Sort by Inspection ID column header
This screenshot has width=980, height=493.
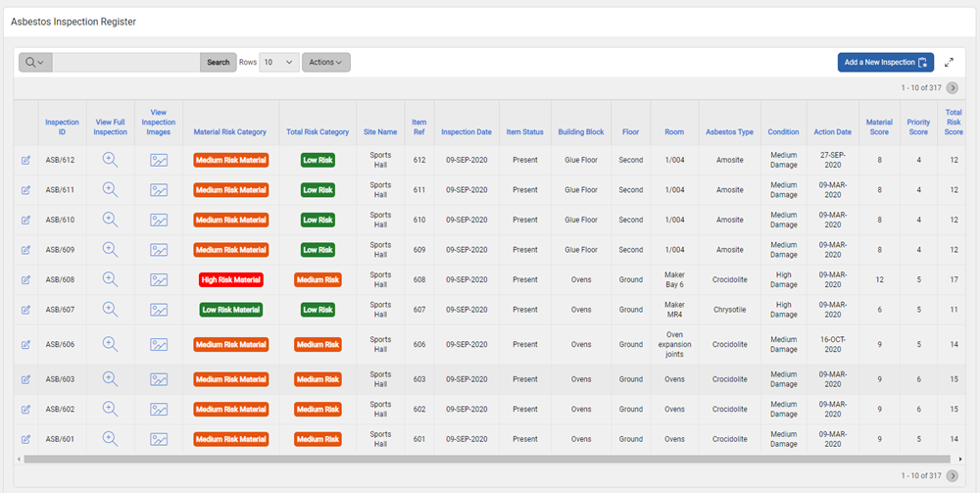[62, 126]
